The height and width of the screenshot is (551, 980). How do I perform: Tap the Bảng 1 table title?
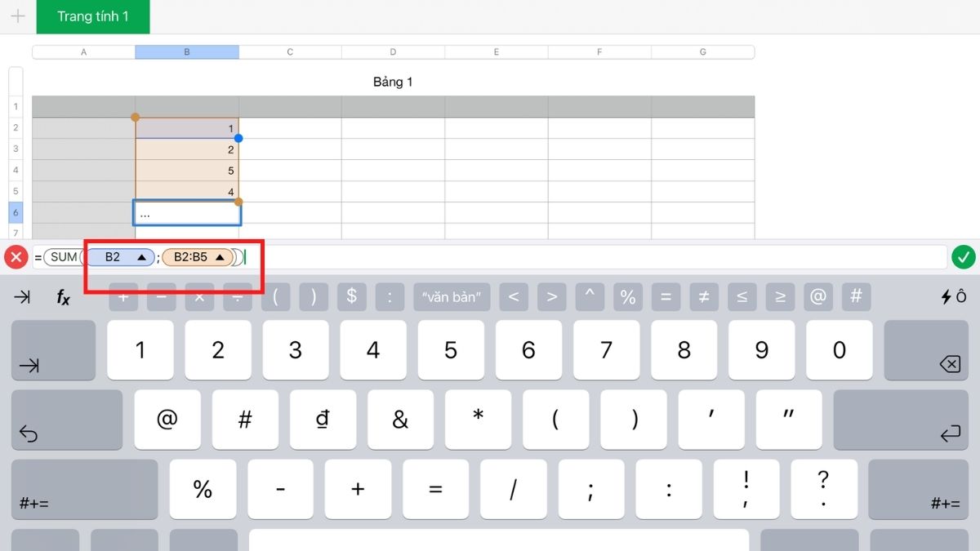click(x=393, y=82)
